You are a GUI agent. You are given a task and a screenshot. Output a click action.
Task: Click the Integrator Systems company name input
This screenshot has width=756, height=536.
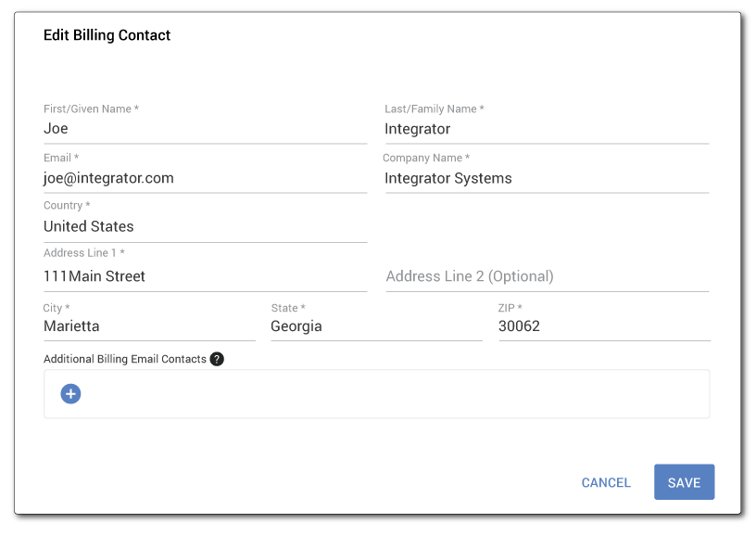pos(546,178)
